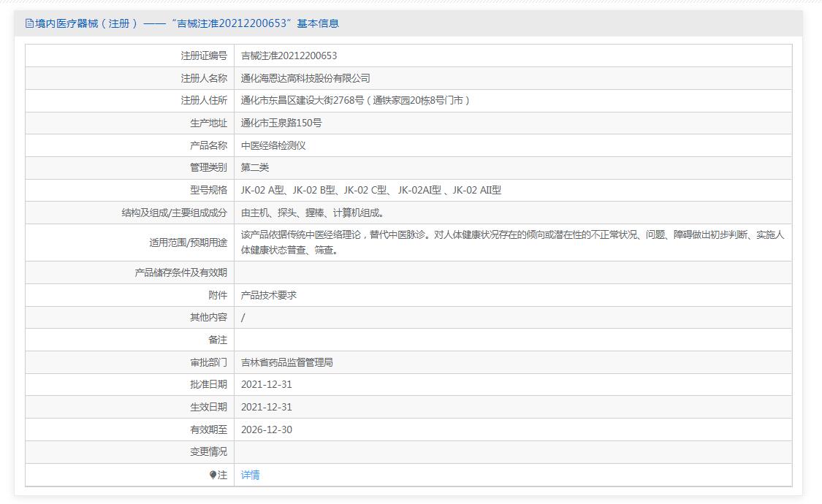The width and height of the screenshot is (822, 504).
Task: Click structure text 由主机、探头、握棒、计算机组成
Action: (313, 213)
